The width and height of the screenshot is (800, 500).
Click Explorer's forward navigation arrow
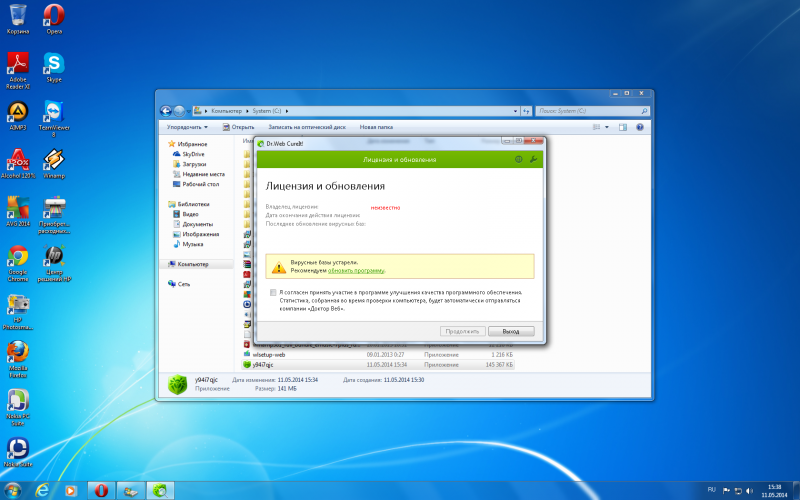point(179,111)
